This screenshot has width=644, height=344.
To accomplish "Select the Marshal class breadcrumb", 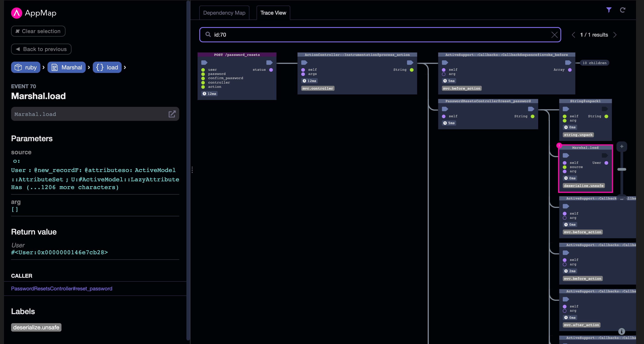I will (x=67, y=67).
